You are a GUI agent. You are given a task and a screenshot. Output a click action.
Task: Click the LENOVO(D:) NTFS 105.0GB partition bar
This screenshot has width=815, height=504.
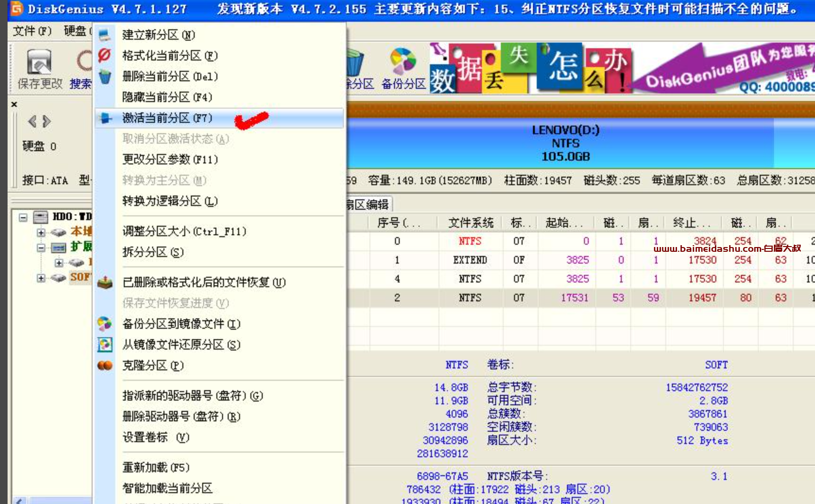[x=560, y=143]
